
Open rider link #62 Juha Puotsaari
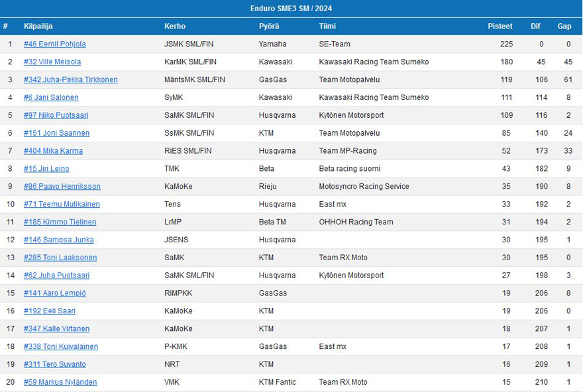click(56, 275)
